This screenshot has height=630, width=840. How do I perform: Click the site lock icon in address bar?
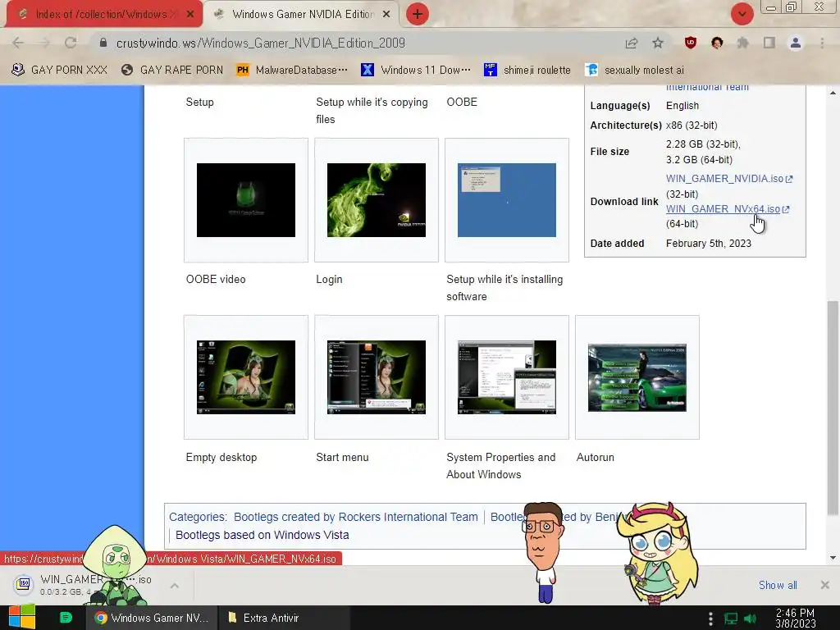pyautogui.click(x=103, y=43)
